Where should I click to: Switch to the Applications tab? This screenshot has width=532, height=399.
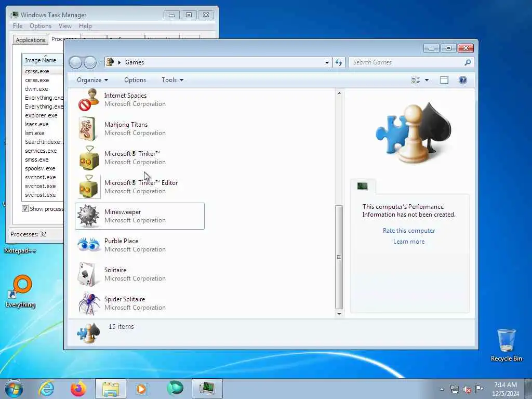tap(31, 40)
